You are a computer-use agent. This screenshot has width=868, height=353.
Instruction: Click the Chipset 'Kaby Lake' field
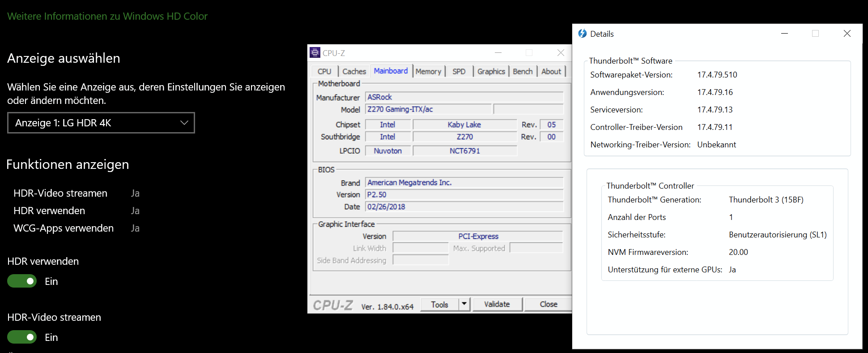464,125
